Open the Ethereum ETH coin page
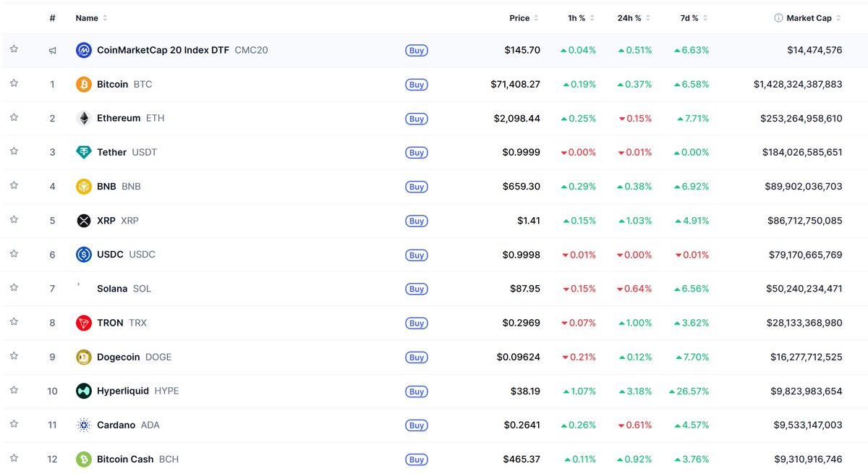Screen dimensions: 868x474 pos(130,118)
